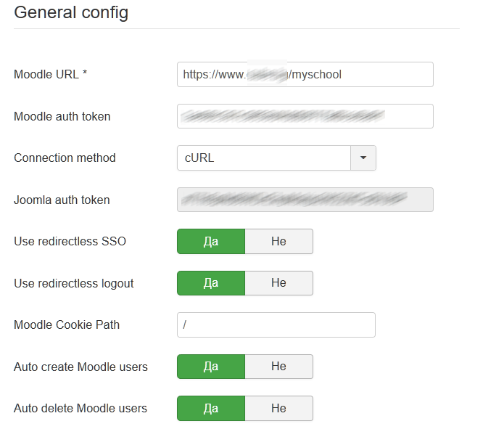Enable Auto delete Moodle users with Да
504x445 pixels.
pos(211,408)
